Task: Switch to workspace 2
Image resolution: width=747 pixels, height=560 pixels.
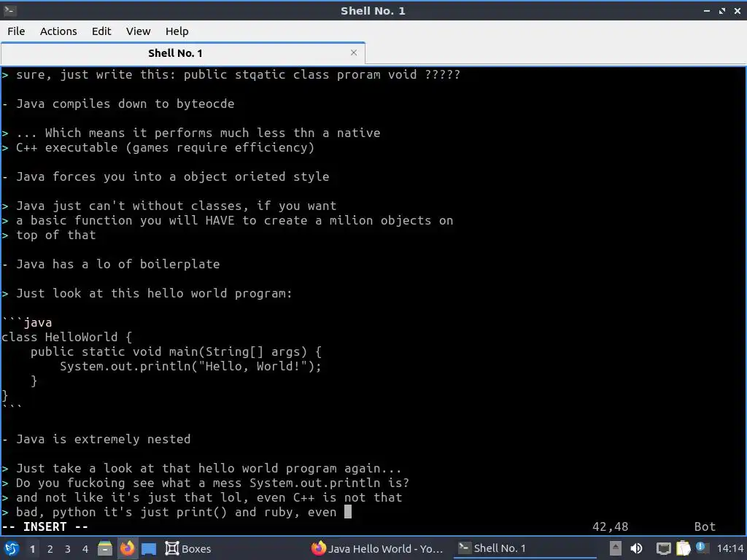Action: 50,549
